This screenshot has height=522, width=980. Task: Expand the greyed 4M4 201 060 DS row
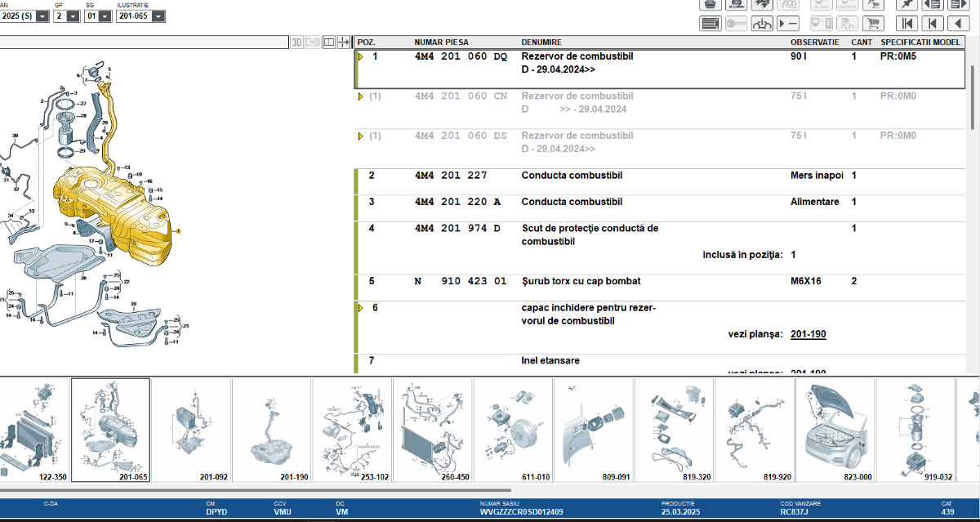360,136
